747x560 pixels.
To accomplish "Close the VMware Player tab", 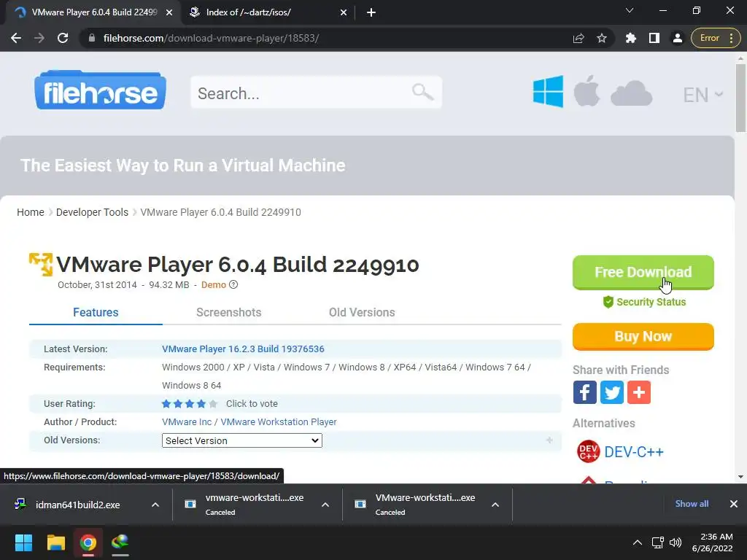I will [x=169, y=12].
